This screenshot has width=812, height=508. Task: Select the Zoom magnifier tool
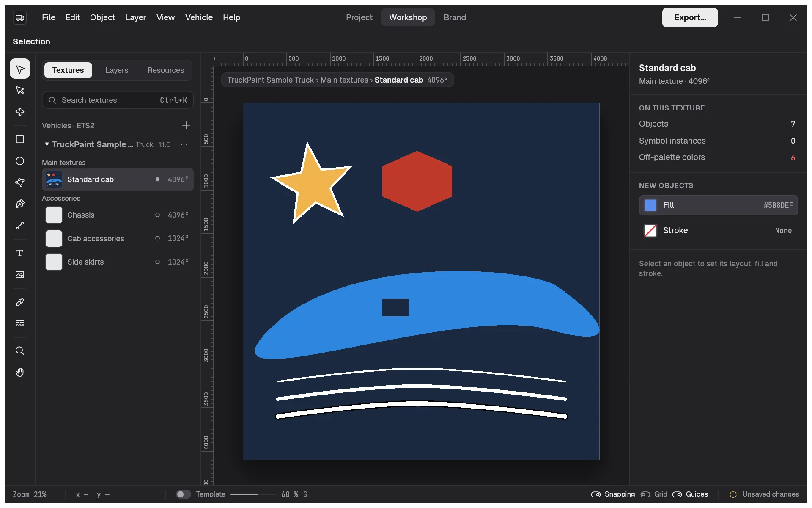point(20,351)
